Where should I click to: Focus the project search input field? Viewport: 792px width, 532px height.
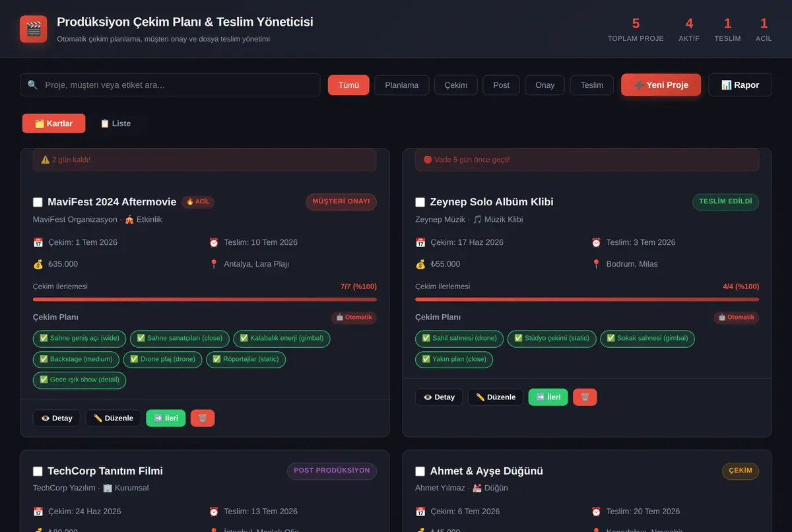170,85
